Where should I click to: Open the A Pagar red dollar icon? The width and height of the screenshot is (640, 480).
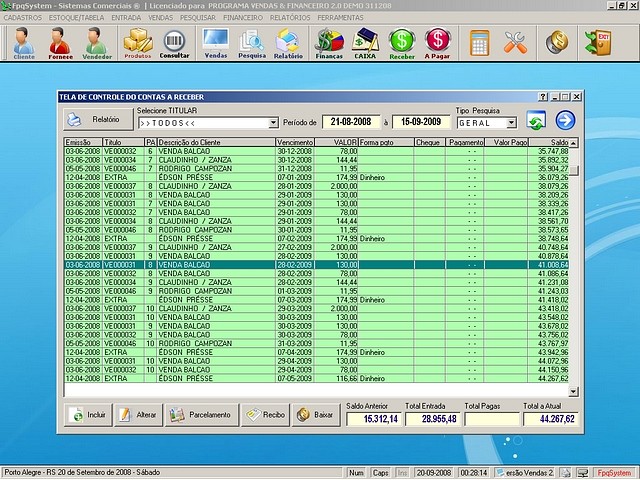(437, 44)
